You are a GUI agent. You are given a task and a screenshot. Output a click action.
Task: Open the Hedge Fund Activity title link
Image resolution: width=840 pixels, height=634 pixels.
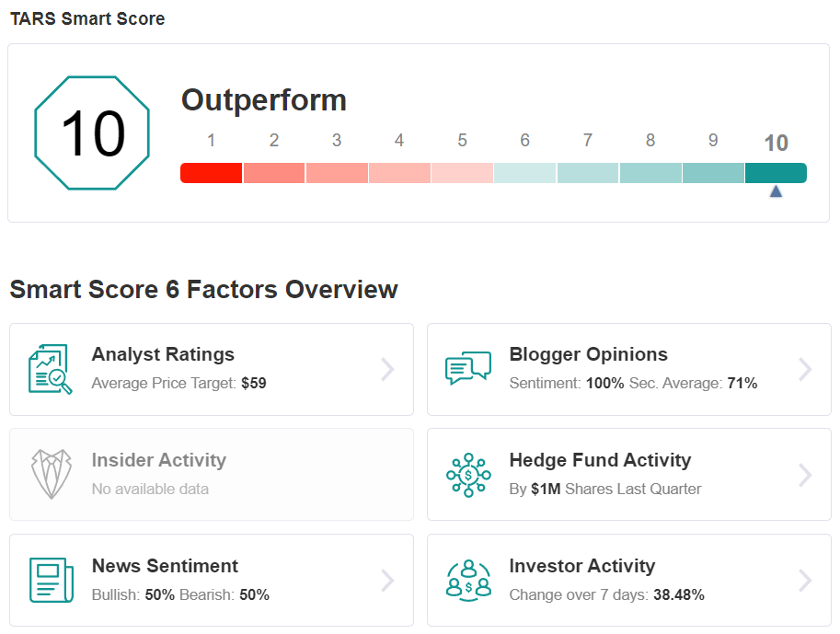[x=600, y=460]
